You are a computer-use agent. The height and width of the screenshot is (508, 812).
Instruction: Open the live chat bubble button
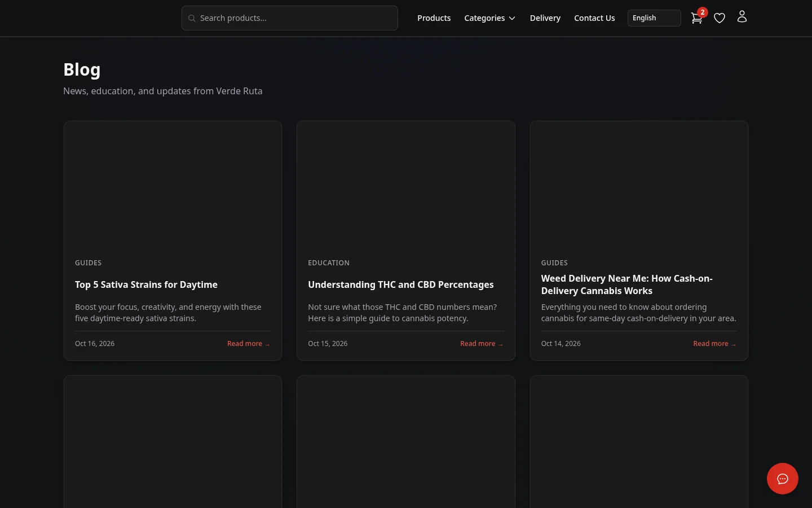(x=783, y=479)
